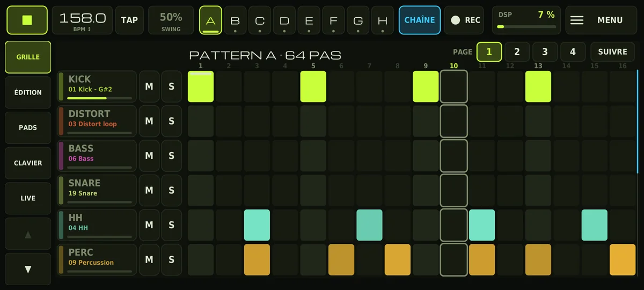Go to page 2 of the pattern

pos(517,52)
